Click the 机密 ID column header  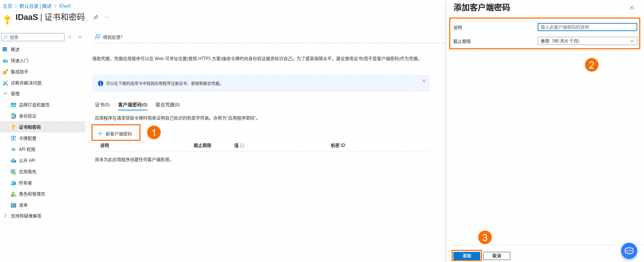click(x=338, y=146)
